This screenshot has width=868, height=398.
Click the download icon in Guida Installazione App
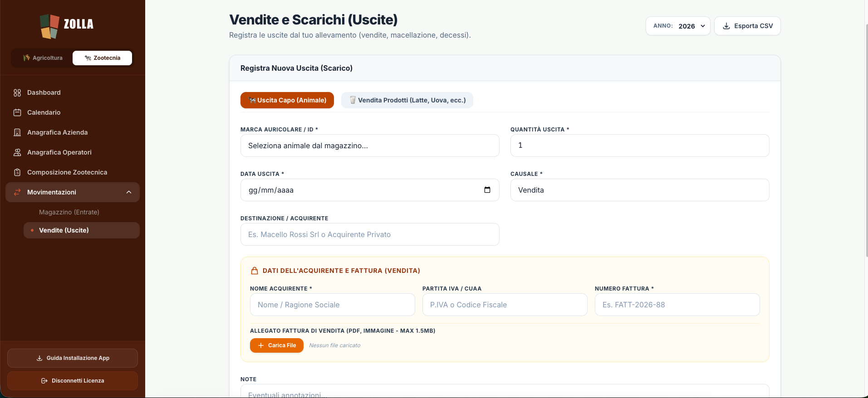(39, 358)
